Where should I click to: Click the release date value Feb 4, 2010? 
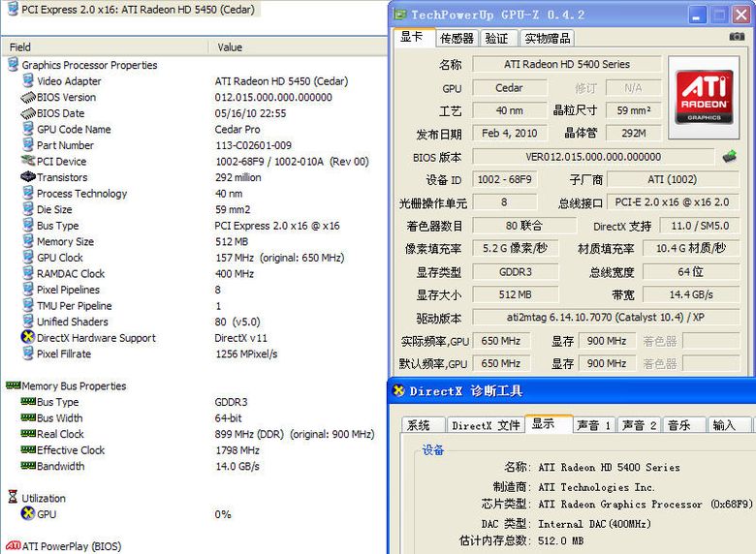509,133
